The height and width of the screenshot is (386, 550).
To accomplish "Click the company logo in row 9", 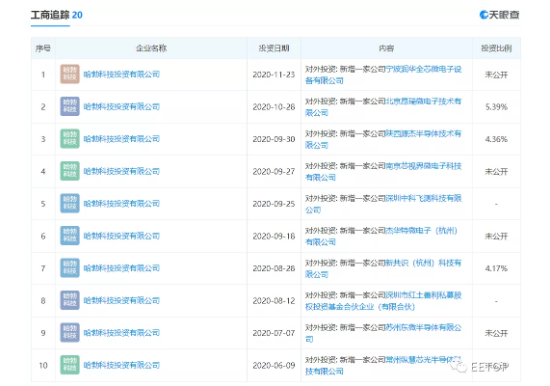I will coord(70,332).
